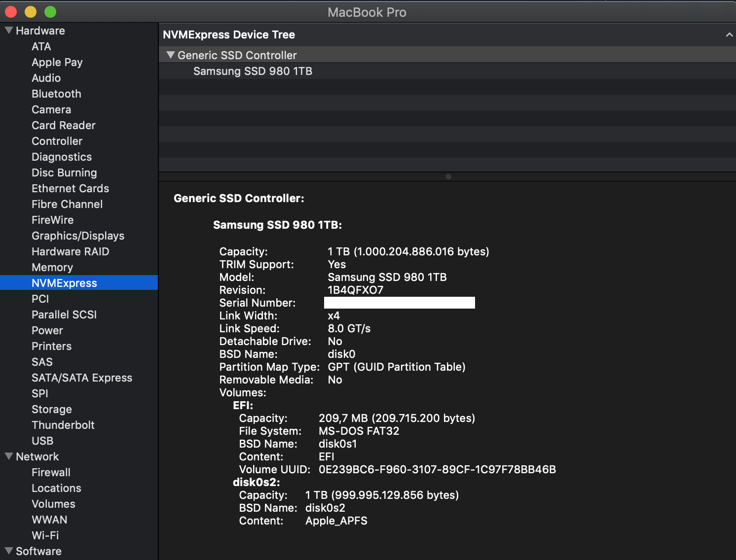Open PCI info in the sidebar
Image resolution: width=736 pixels, height=560 pixels.
(x=40, y=299)
